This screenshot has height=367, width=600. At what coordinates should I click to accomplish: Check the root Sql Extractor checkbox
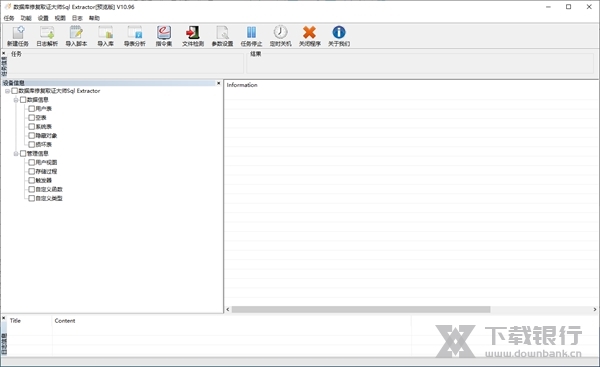click(15, 91)
